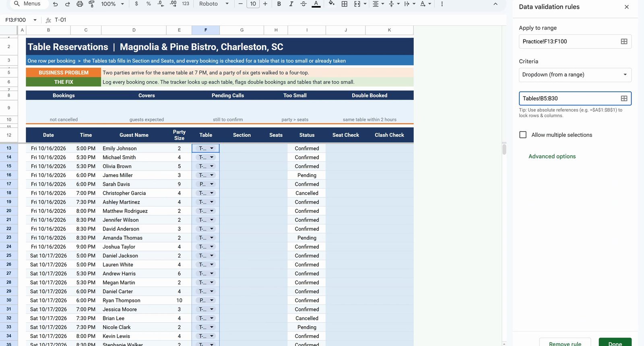
Task: Click the font size field
Action: 253,4
